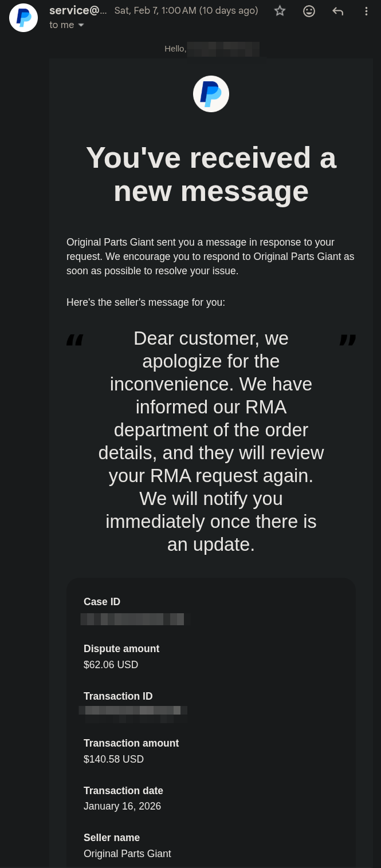The width and height of the screenshot is (381, 868).
Task: Click the blurred Case ID value
Action: (135, 619)
